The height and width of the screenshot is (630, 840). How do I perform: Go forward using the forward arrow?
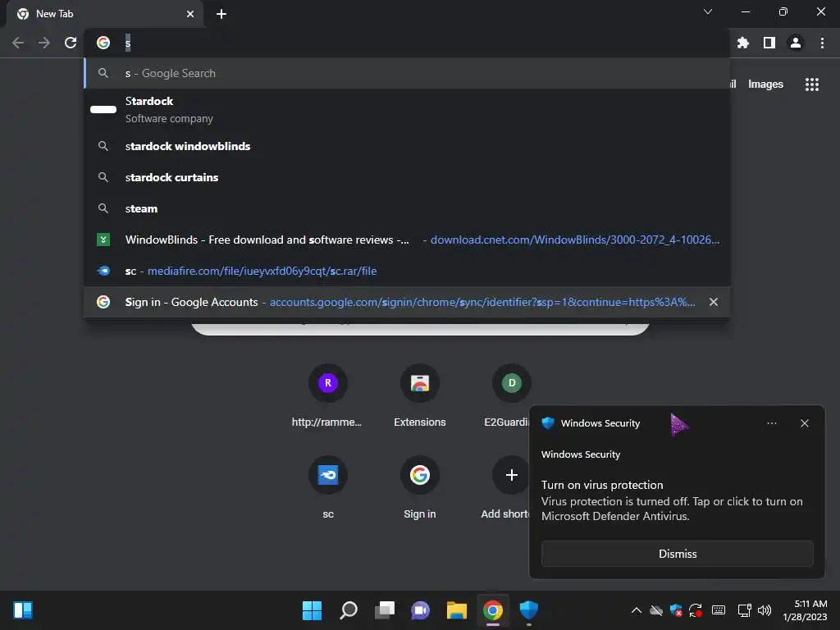(x=44, y=43)
